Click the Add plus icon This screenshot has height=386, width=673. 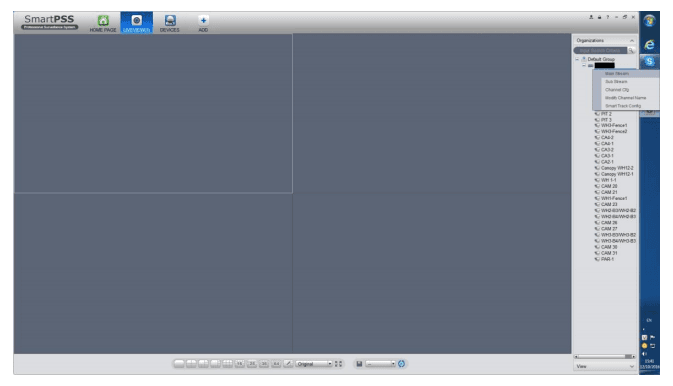coord(203,20)
